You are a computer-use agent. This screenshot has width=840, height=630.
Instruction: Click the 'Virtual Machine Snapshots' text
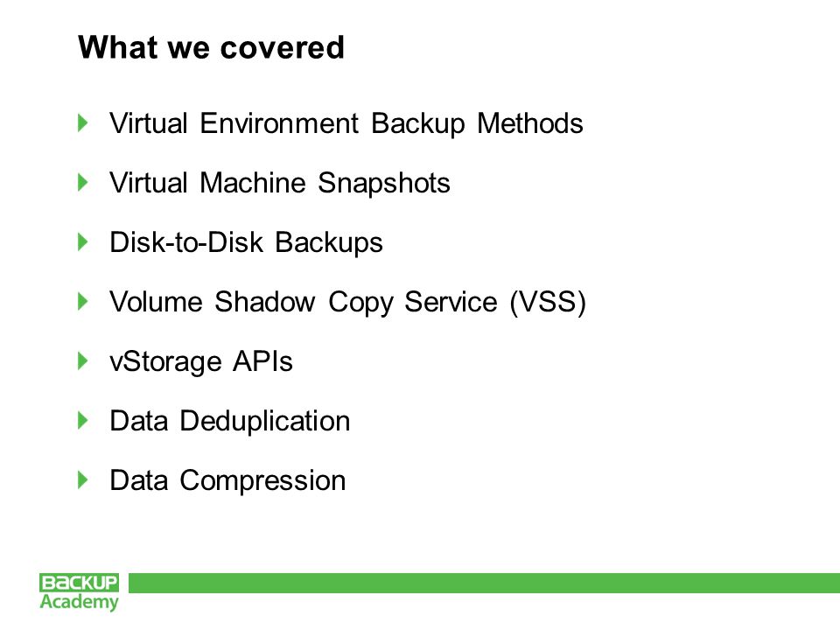click(x=280, y=184)
